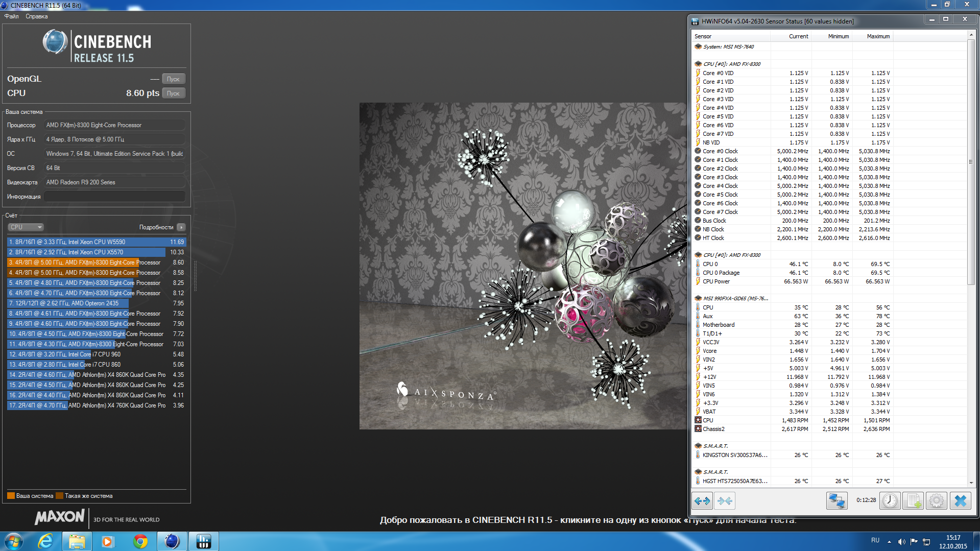Select ranking row 7 AMD Opteron 2435
The height and width of the screenshot is (551, 980).
click(x=97, y=303)
